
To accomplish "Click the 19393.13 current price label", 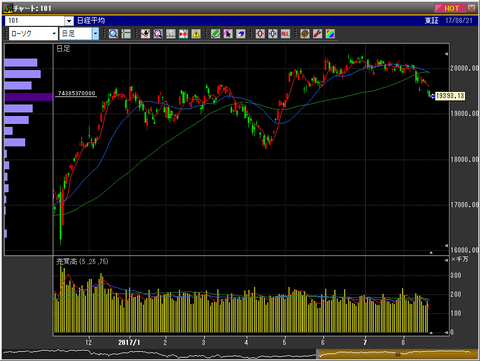I will click(450, 96).
